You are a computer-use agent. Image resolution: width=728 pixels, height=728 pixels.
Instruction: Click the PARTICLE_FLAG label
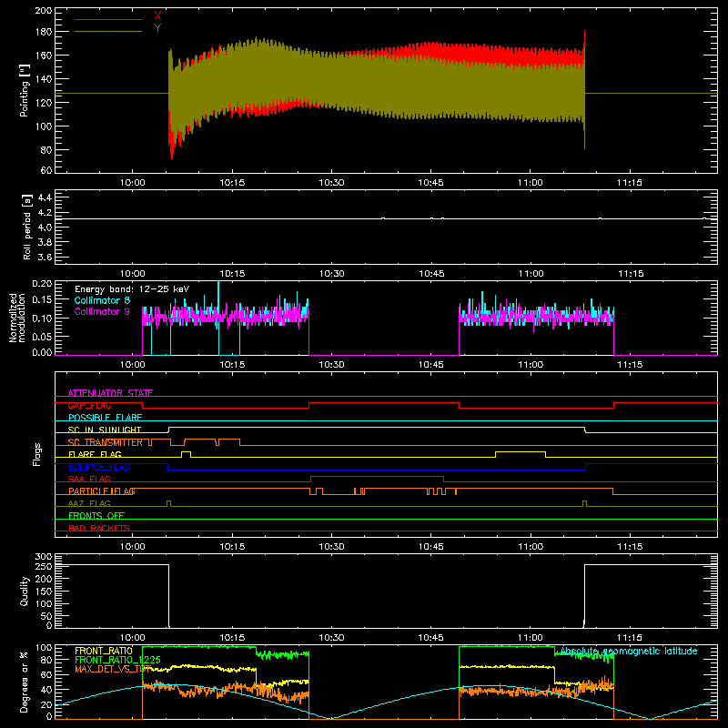[102, 491]
